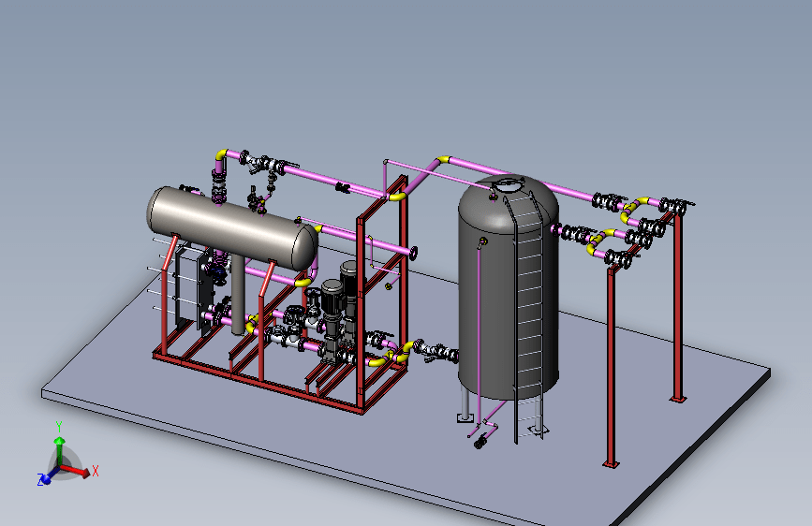This screenshot has width=812, height=526.
Task: Click the front-right red support post foot
Action: (612, 462)
